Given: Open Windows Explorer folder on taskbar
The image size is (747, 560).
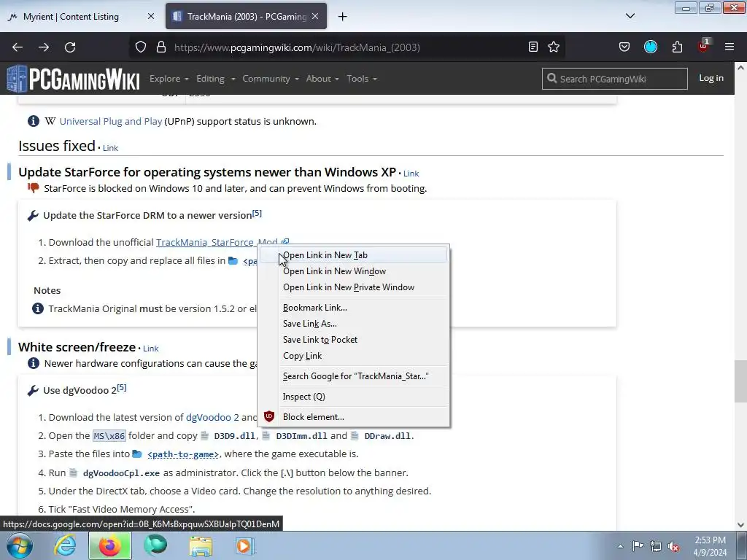Looking at the screenshot, I should click(x=201, y=547).
